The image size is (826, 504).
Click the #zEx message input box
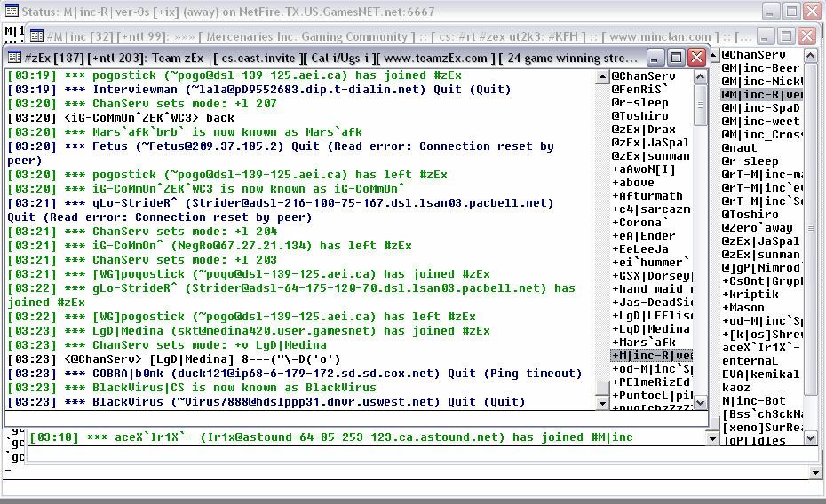(356, 418)
